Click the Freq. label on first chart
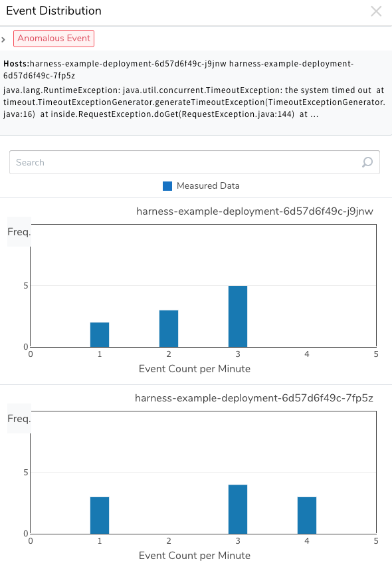 [x=19, y=232]
